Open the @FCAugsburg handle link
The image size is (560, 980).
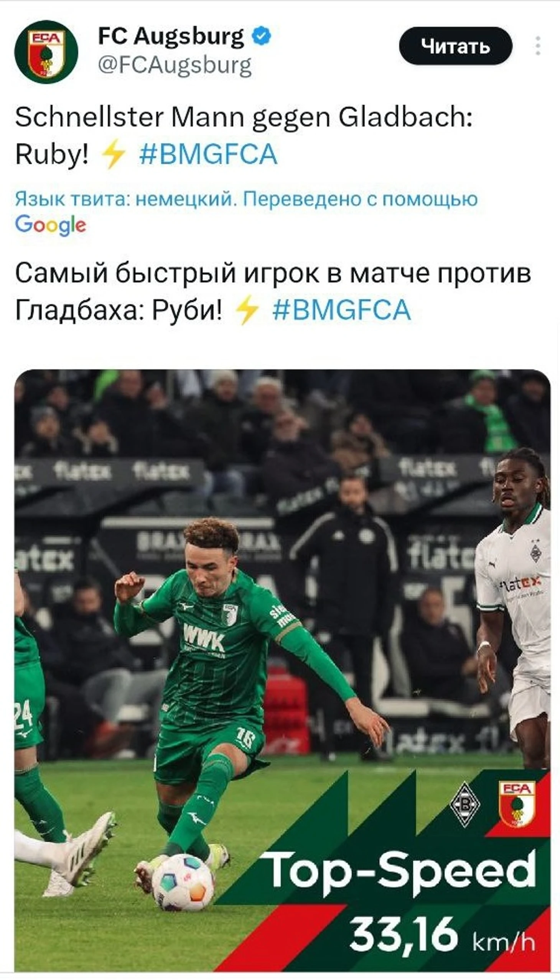pos(175,65)
